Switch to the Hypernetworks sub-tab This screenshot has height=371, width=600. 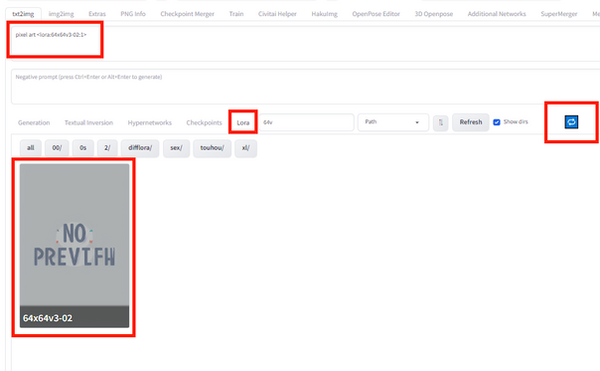coord(150,122)
